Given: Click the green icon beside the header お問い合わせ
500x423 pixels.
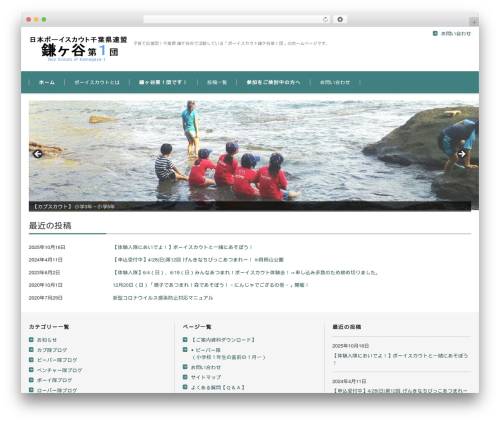Looking at the screenshot, I should click(435, 33).
